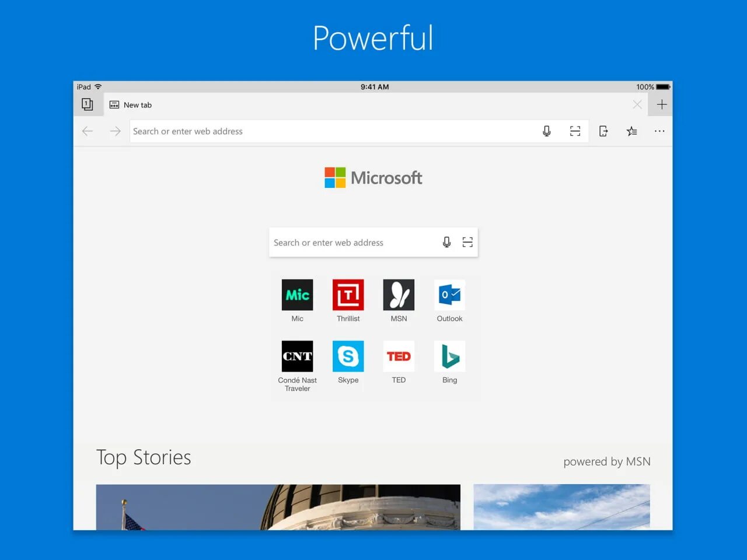Open the Bing quick link tile
Viewport: 747px width, 560px height.
click(449, 356)
